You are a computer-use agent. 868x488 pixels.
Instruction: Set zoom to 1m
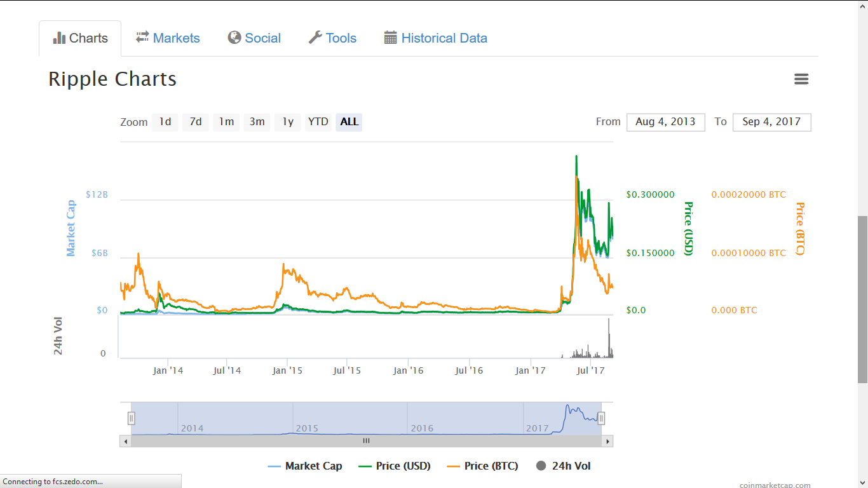coord(226,122)
